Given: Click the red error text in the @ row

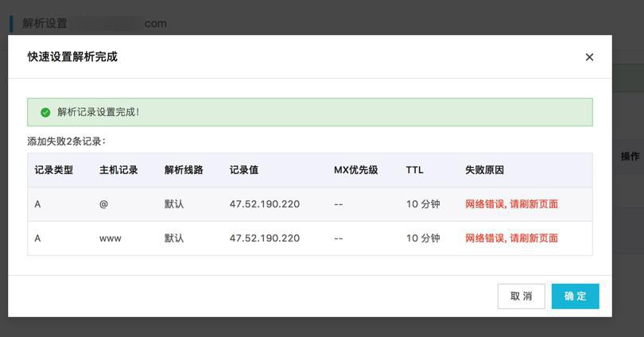Looking at the screenshot, I should click(x=511, y=204).
